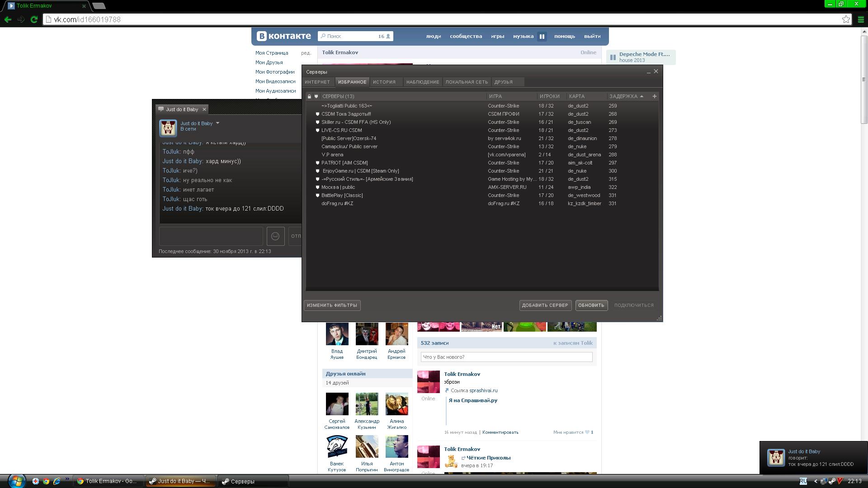Reload the page in Chrome
Viewport: 868px width, 488px height.
click(x=34, y=19)
